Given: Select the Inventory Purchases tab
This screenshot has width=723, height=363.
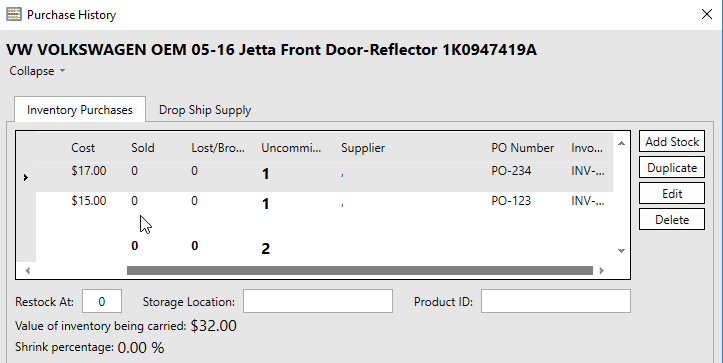Looking at the screenshot, I should (x=80, y=110).
